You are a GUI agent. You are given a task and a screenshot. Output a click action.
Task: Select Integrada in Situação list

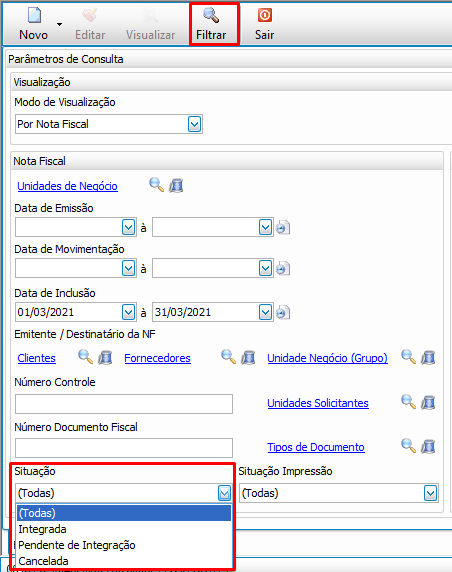point(124,529)
